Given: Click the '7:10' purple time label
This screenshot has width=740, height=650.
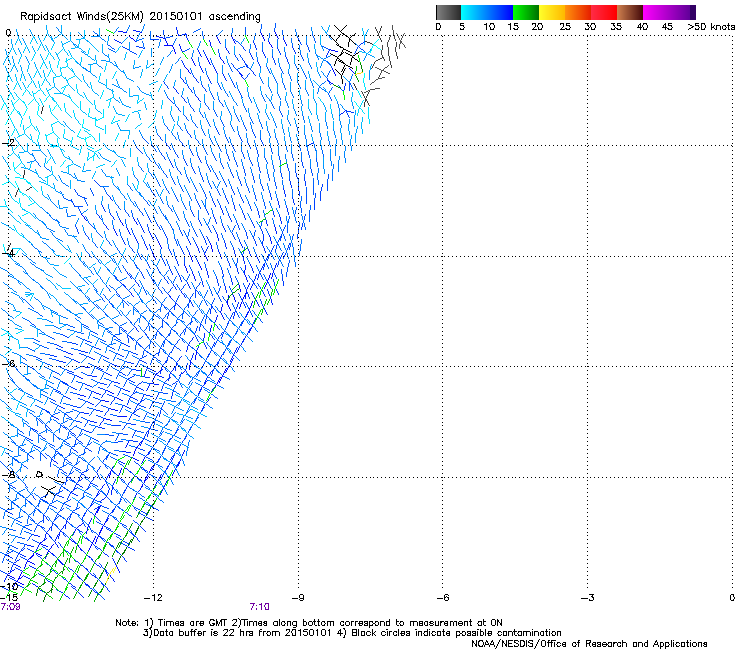Looking at the screenshot, I should click(x=259, y=607).
